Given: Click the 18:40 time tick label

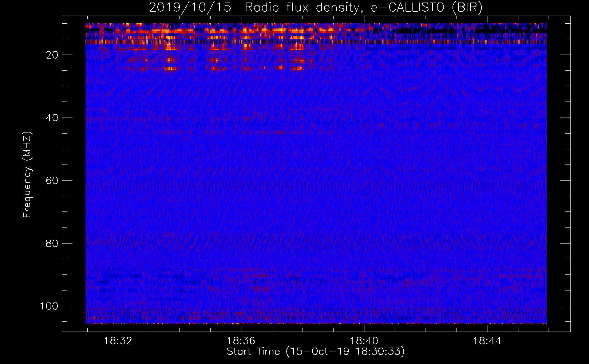Looking at the screenshot, I should pos(364,341).
